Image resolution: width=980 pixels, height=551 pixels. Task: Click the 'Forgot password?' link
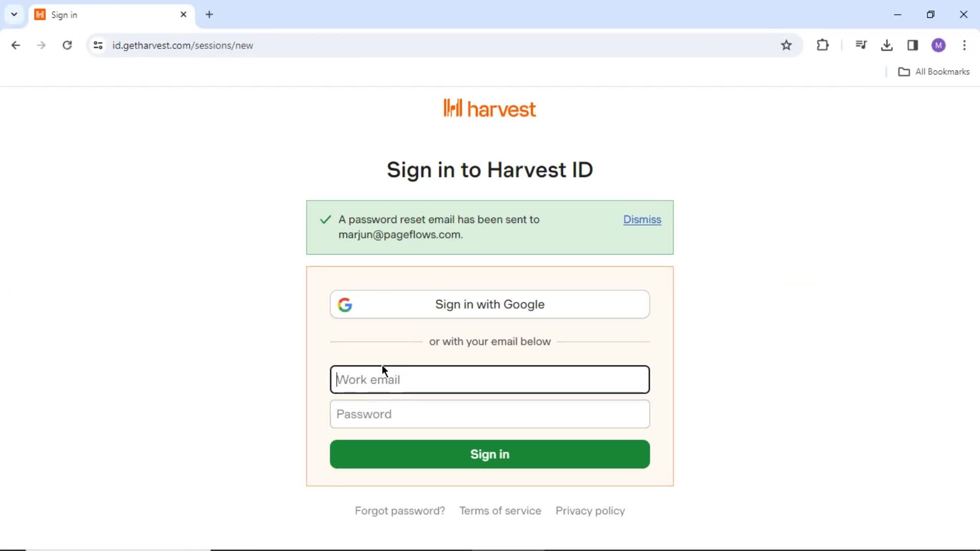pos(400,510)
